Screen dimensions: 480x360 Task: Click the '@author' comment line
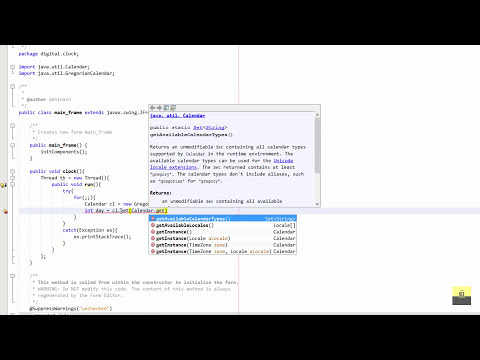tap(46, 99)
